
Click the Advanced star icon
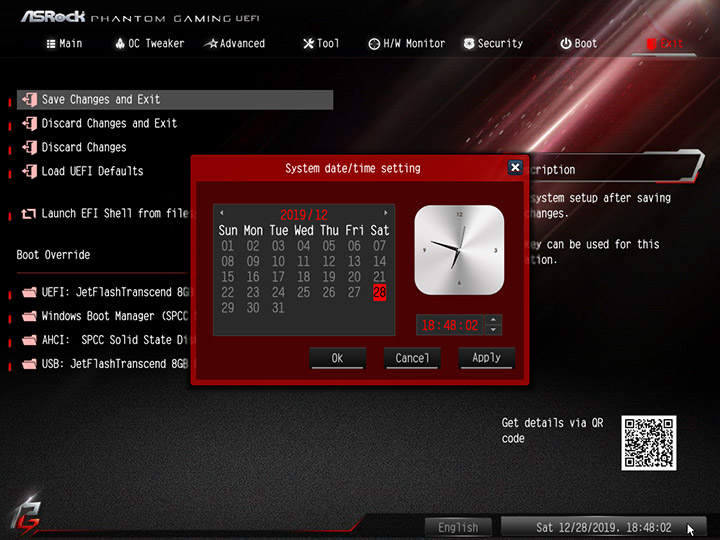(211, 44)
